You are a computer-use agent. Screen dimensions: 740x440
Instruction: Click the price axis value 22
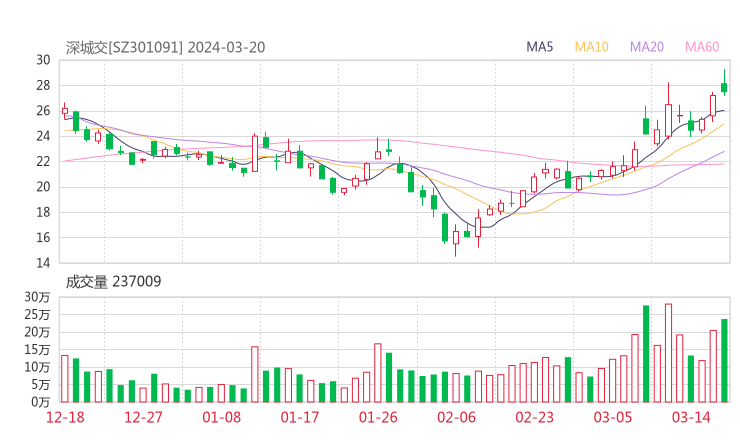(x=43, y=161)
